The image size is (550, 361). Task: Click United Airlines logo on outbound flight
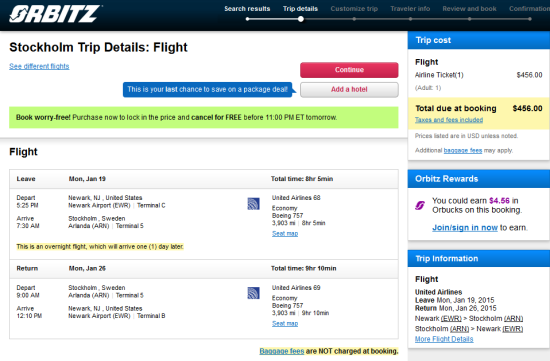coord(253,204)
